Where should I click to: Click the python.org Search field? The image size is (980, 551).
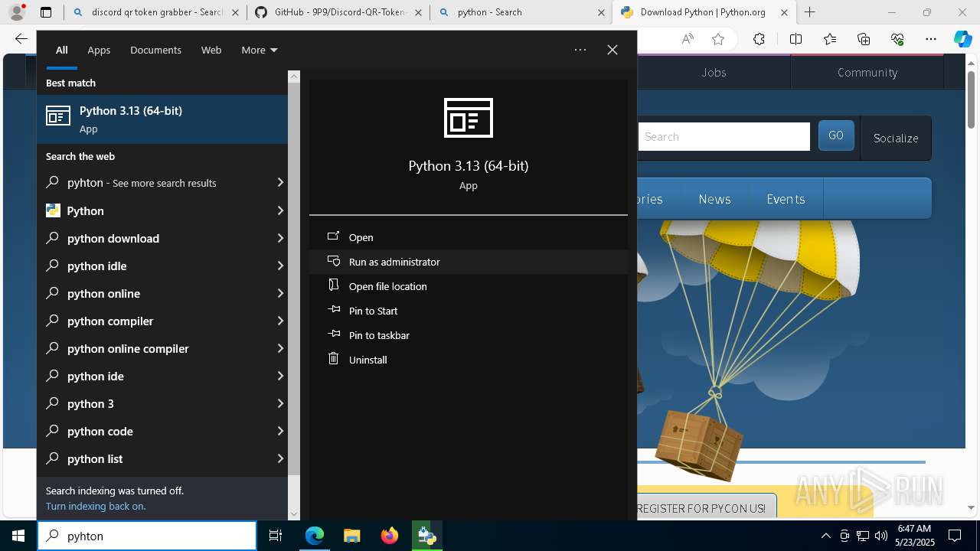click(x=724, y=136)
